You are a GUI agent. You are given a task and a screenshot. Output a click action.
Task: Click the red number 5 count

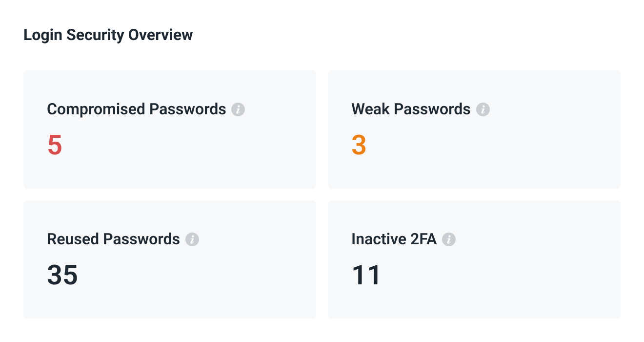pyautogui.click(x=55, y=145)
